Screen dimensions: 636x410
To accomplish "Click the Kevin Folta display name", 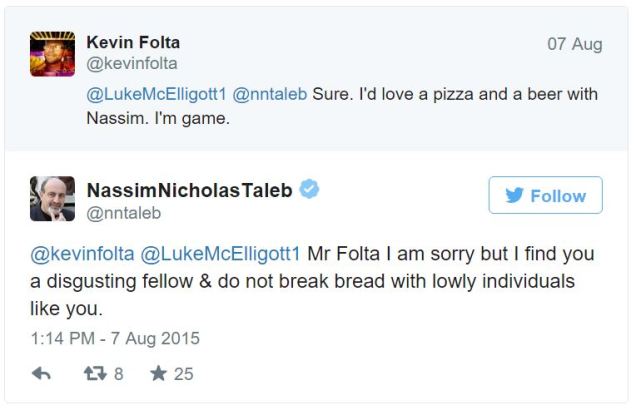I will click(x=133, y=43).
